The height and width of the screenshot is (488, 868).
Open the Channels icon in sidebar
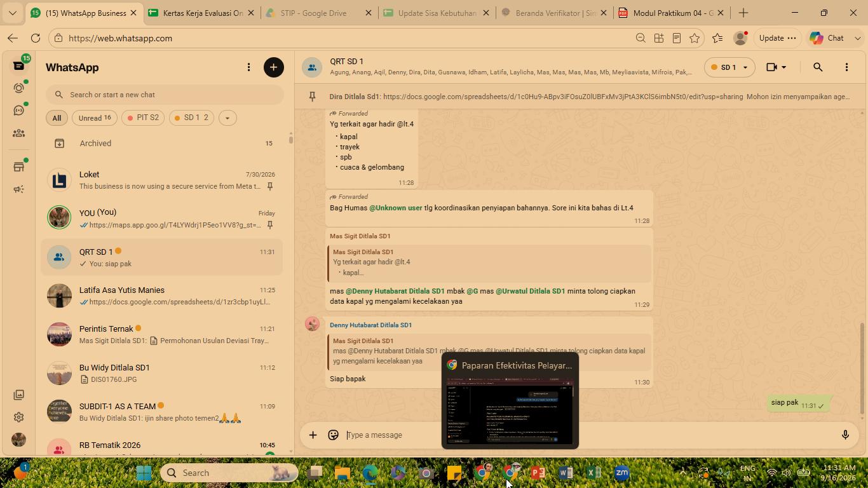(18, 111)
